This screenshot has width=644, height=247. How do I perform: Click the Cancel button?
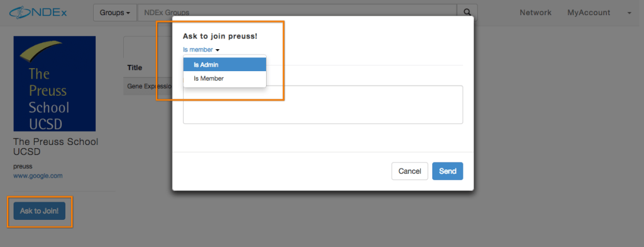point(409,171)
